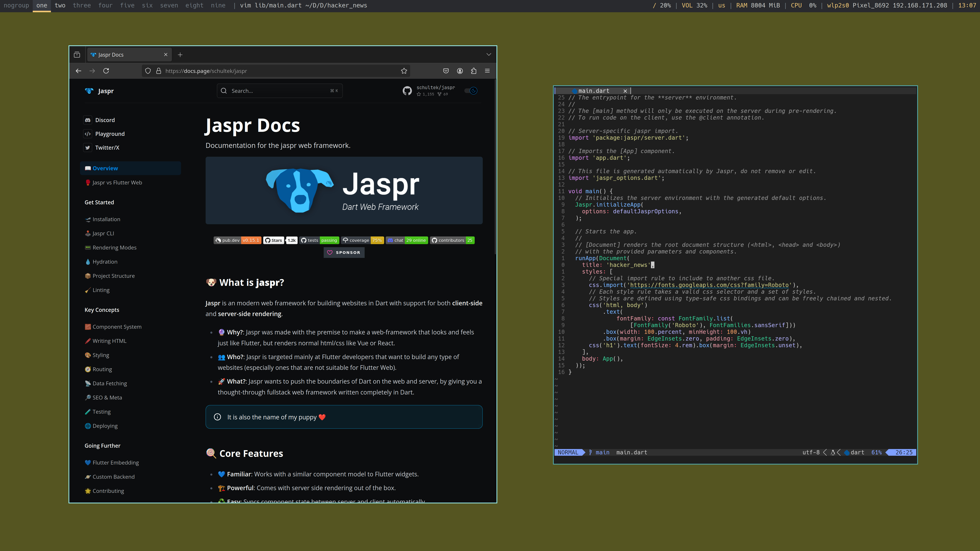Toggle the dark mode theme switch
Image resolution: width=980 pixels, height=551 pixels.
pos(471,90)
